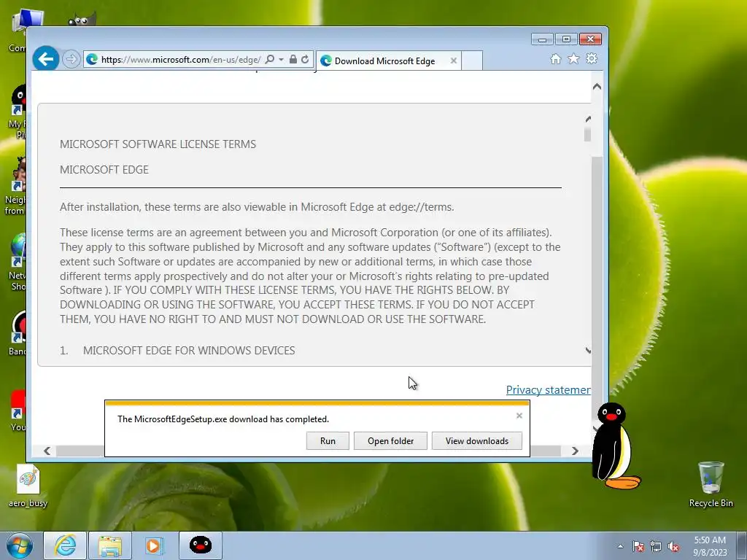Image resolution: width=747 pixels, height=560 pixels.
Task: Click the Pingu penguin taskbar button
Action: pyautogui.click(x=201, y=545)
